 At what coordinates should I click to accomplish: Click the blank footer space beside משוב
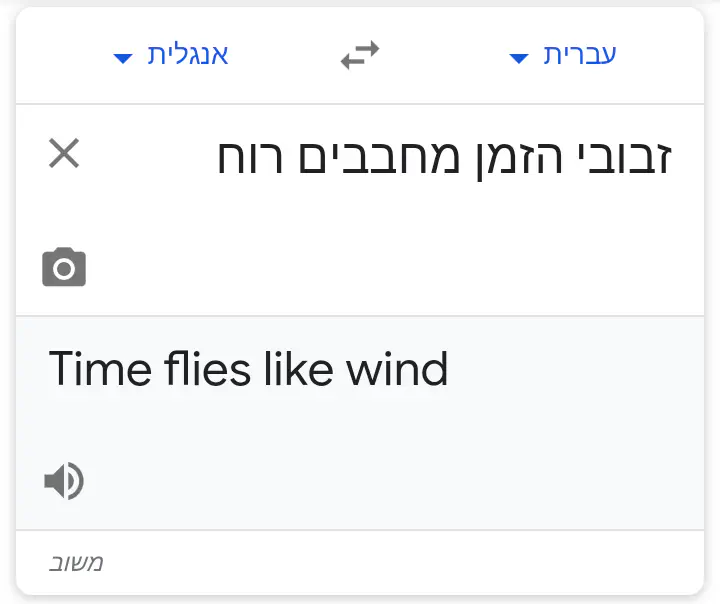(400, 563)
